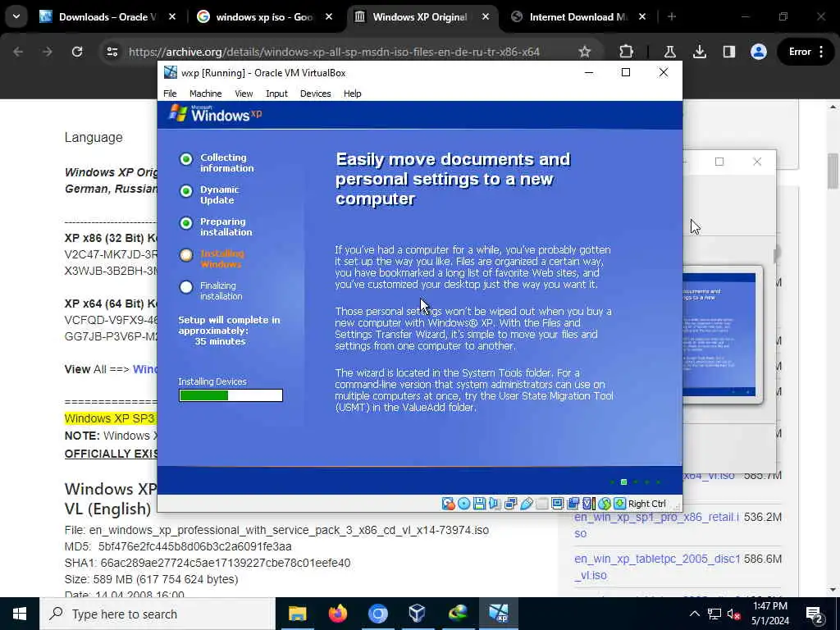Open a new Chrome tab with plus button
The width and height of the screenshot is (840, 630).
(x=672, y=16)
